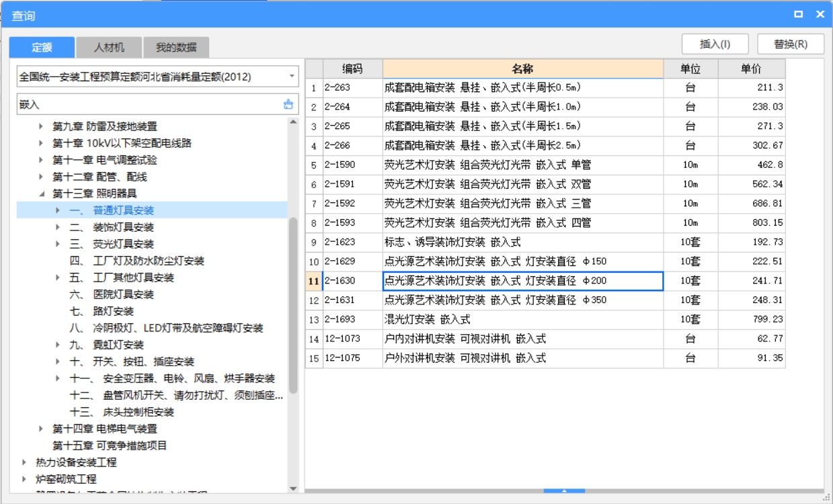Screen dimensions: 833x504
Task: Close the 查询 dialog
Action: [820, 14]
